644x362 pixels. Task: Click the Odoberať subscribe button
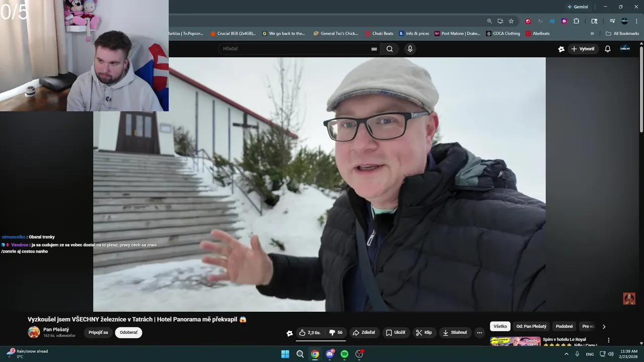pyautogui.click(x=129, y=332)
